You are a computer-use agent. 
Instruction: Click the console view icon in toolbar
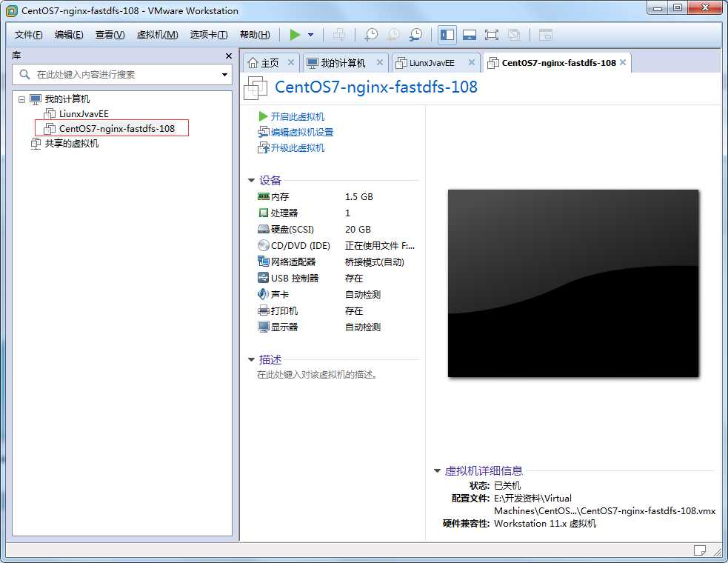pyautogui.click(x=545, y=35)
